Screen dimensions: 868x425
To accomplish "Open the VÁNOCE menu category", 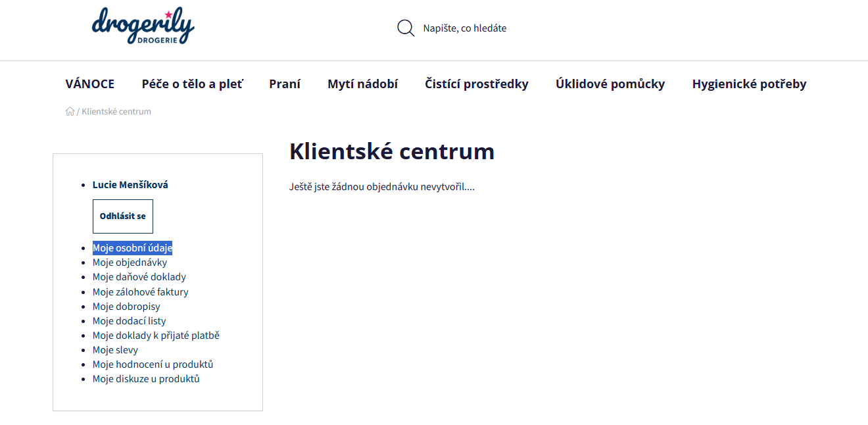I will (x=90, y=84).
